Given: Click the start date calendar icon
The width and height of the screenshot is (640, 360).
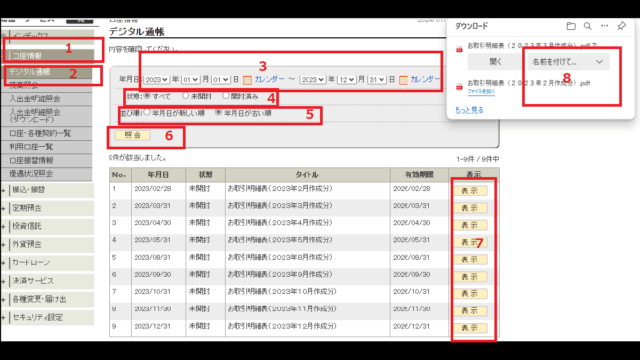Looking at the screenshot, I should pos(247,80).
